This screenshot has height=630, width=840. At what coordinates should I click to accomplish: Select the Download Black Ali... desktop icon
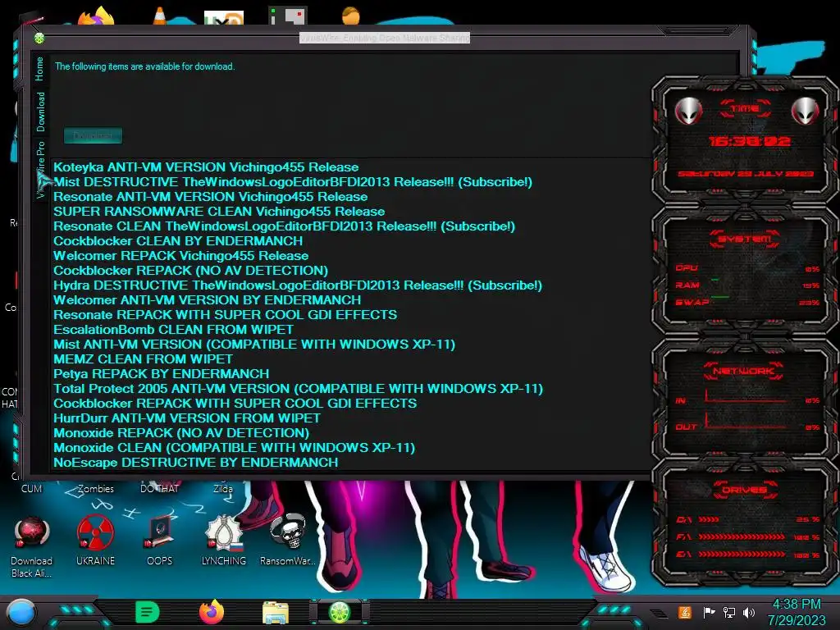32,547
